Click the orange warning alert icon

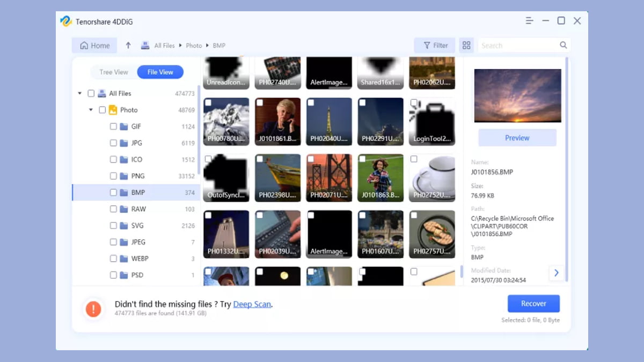tap(93, 308)
